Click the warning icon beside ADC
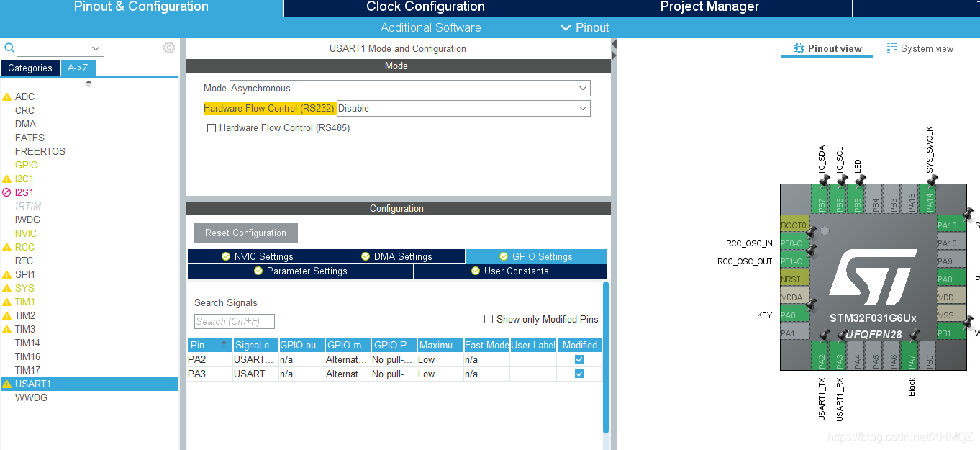Screen dimensions: 980x450 (7, 96)
